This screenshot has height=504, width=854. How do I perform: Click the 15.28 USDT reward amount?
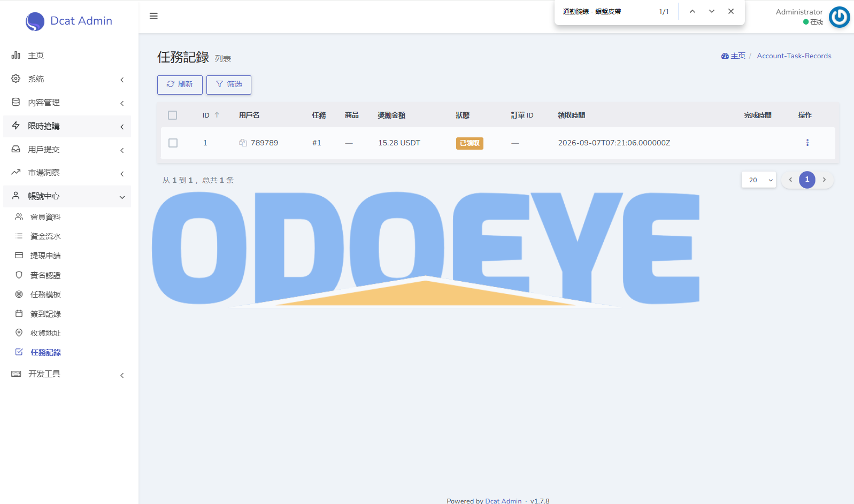click(x=399, y=143)
